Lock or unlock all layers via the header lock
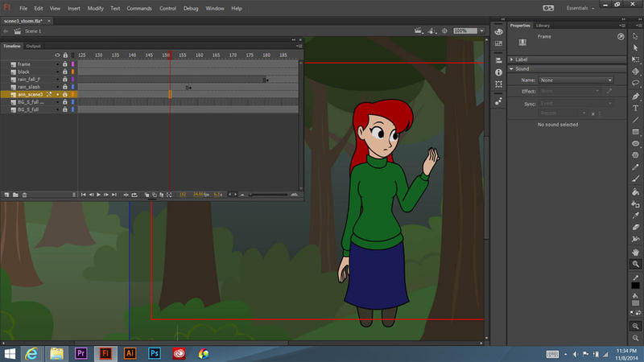This screenshot has width=644, height=362. pos(65,55)
